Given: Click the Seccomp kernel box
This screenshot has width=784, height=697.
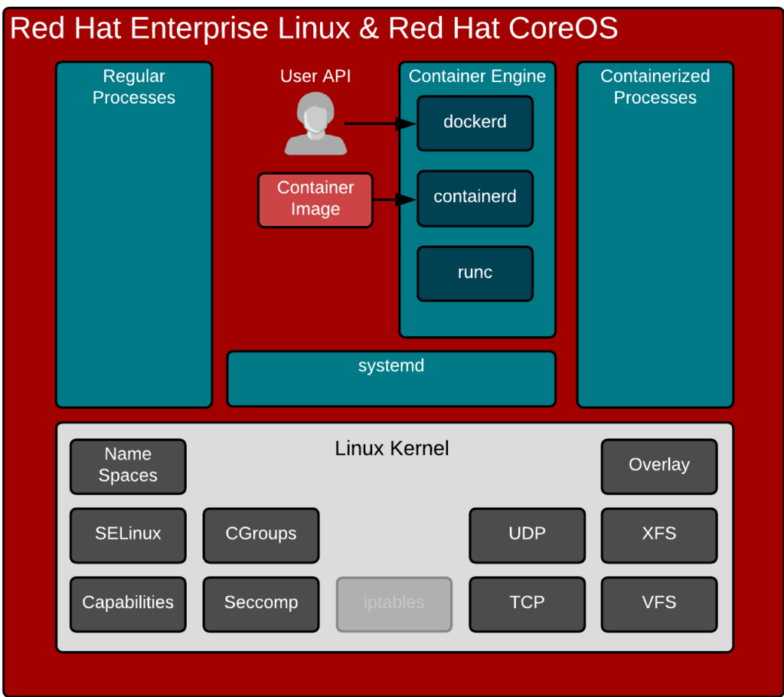Looking at the screenshot, I should [261, 604].
